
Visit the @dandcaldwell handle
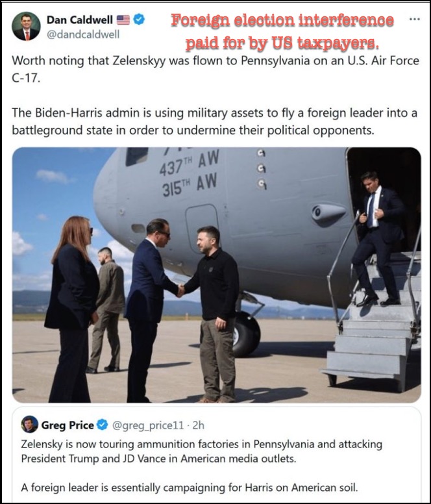pyautogui.click(x=83, y=34)
